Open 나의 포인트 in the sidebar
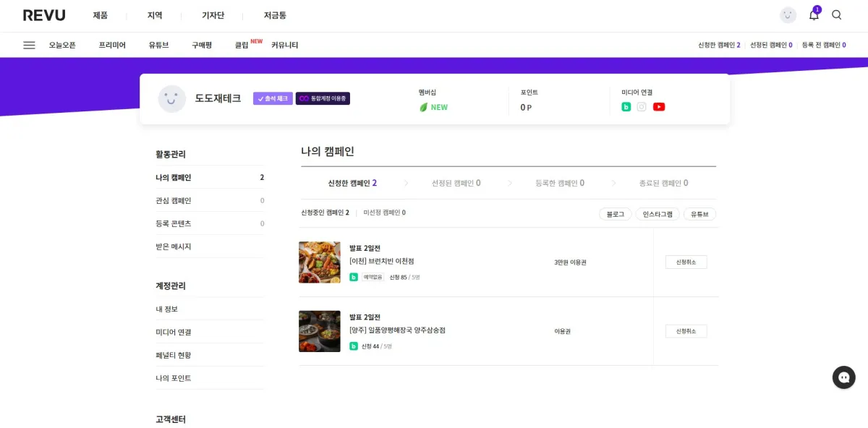 point(171,377)
